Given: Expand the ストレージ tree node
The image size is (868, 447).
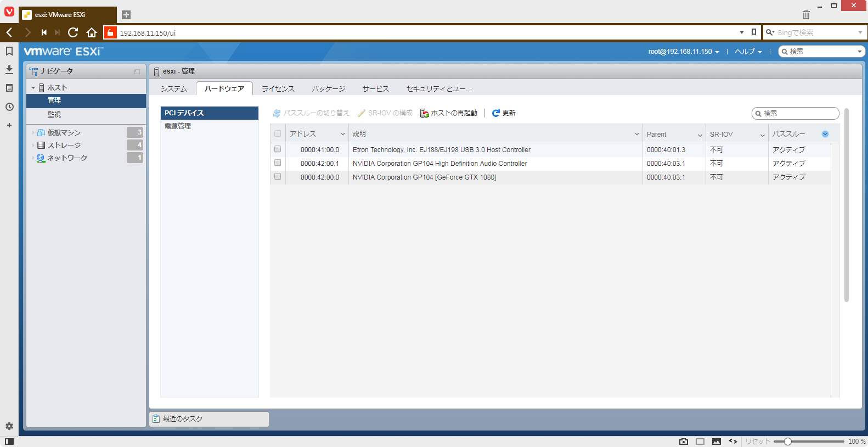Looking at the screenshot, I should tap(33, 145).
